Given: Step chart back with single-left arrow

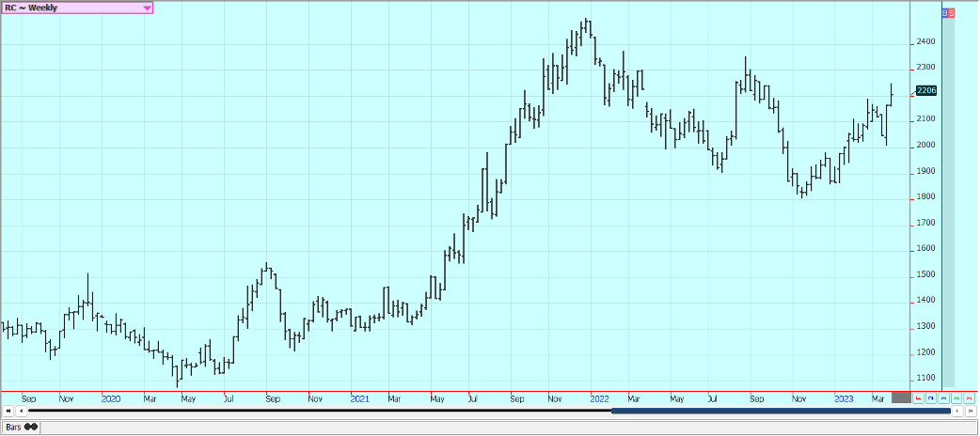Looking at the screenshot, I should (x=22, y=411).
